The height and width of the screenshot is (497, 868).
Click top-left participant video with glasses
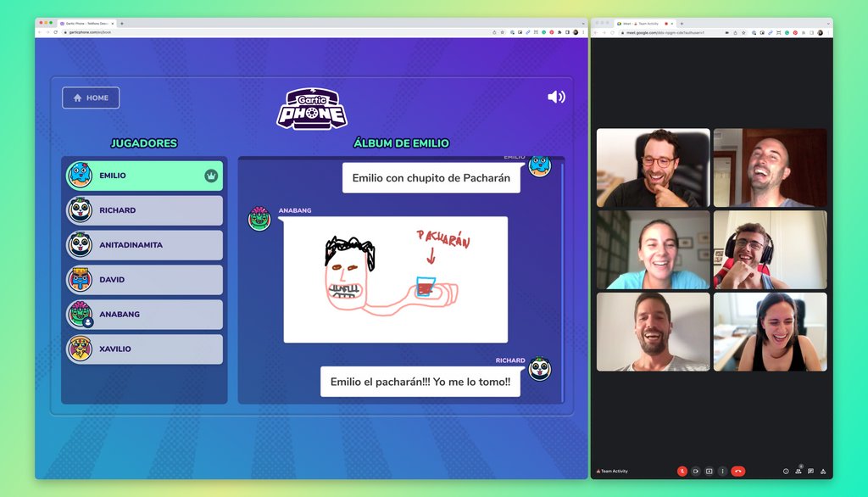click(x=654, y=168)
